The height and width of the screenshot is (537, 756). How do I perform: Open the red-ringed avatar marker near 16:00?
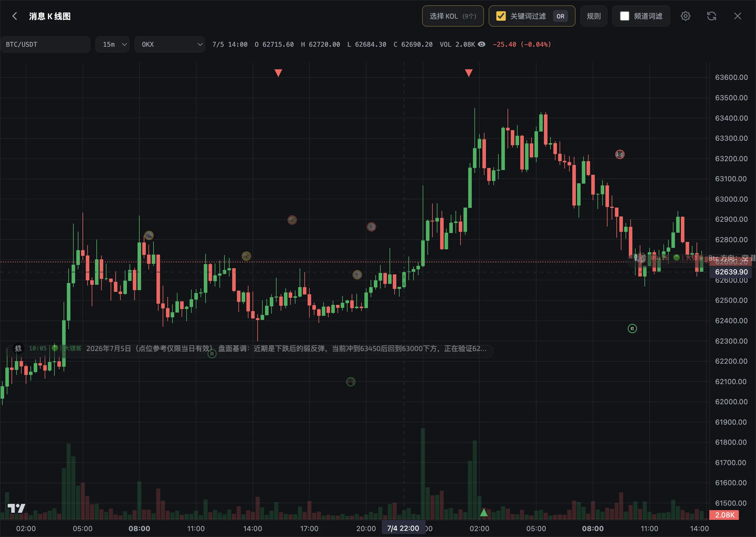point(292,220)
